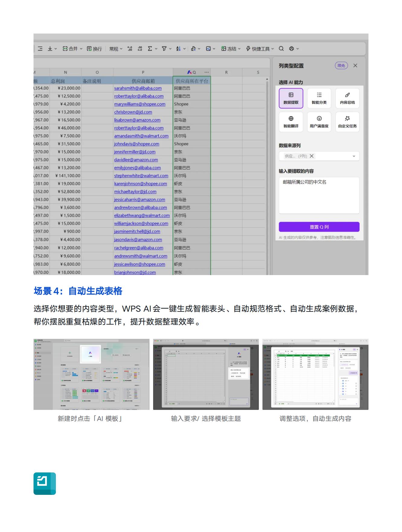Click the 供应商邮箱 header cell

click(x=143, y=81)
